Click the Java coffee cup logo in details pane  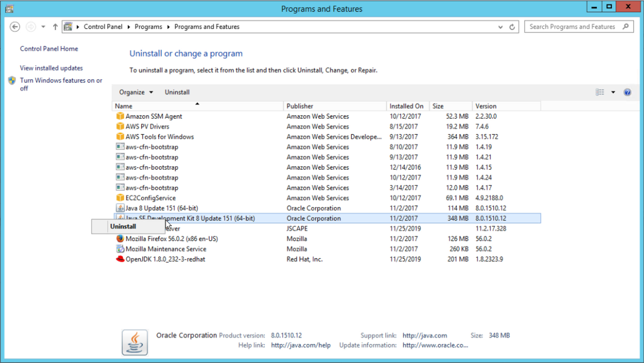pyautogui.click(x=135, y=342)
